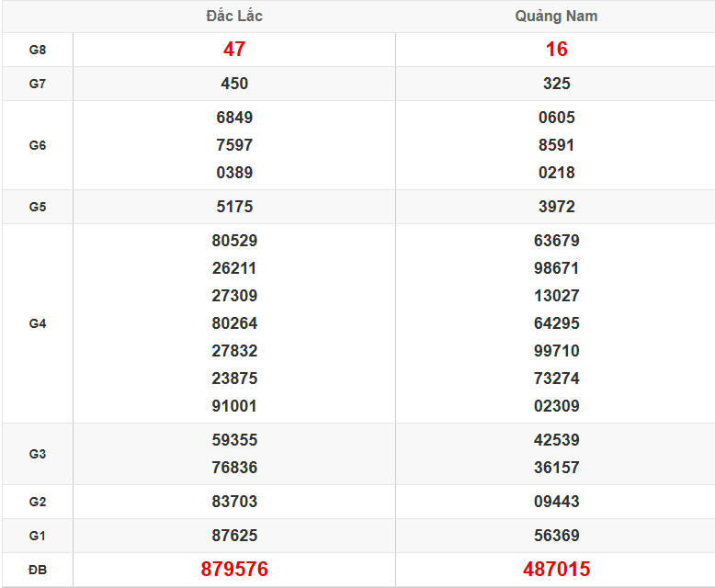
Task: Select the G3 row label
Action: (37, 454)
